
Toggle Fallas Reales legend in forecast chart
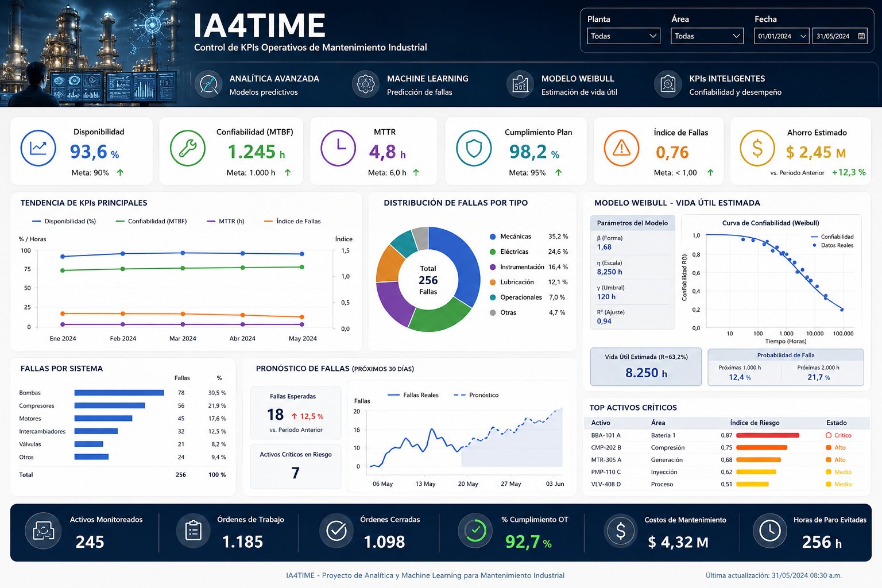pyautogui.click(x=413, y=395)
